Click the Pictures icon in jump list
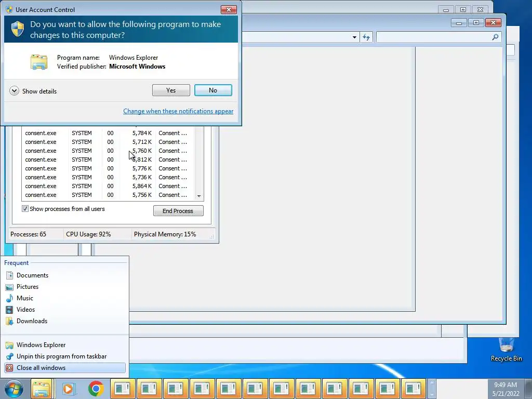Image resolution: width=532 pixels, height=399 pixels. click(9, 287)
